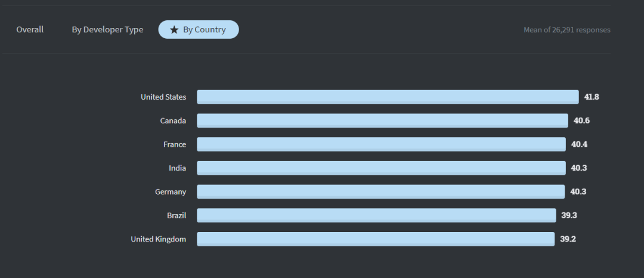The image size is (644, 278).
Task: Click the 40.4 value for France
Action: click(579, 144)
